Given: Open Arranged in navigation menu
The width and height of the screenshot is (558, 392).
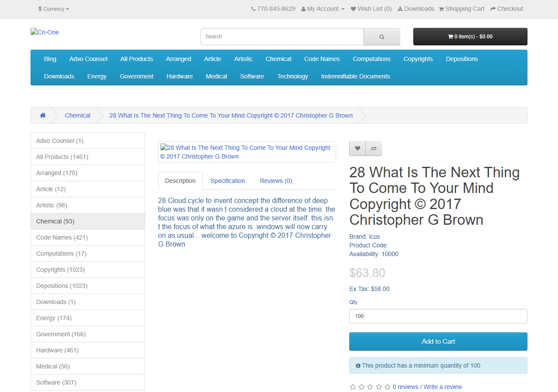Looking at the screenshot, I should (x=178, y=59).
